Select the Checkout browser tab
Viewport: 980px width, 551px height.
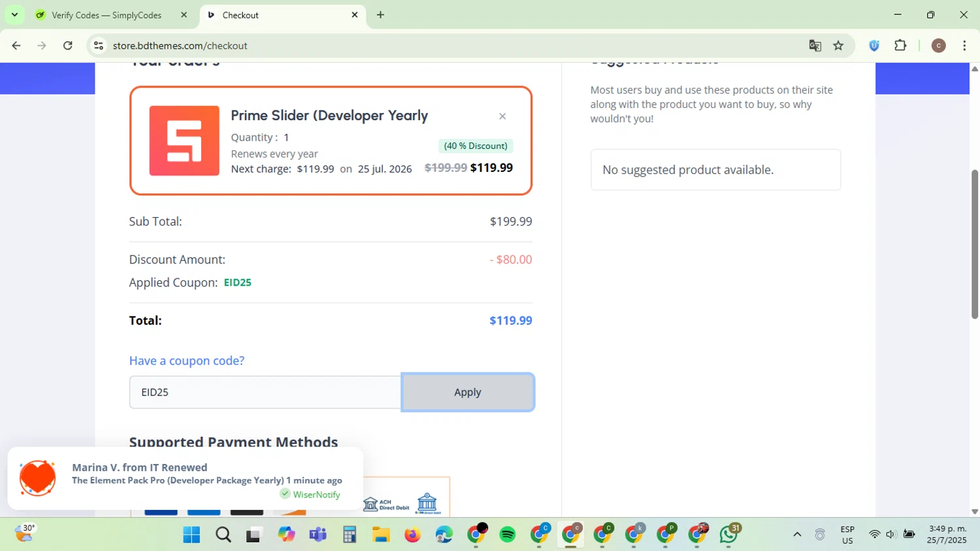pos(282,15)
